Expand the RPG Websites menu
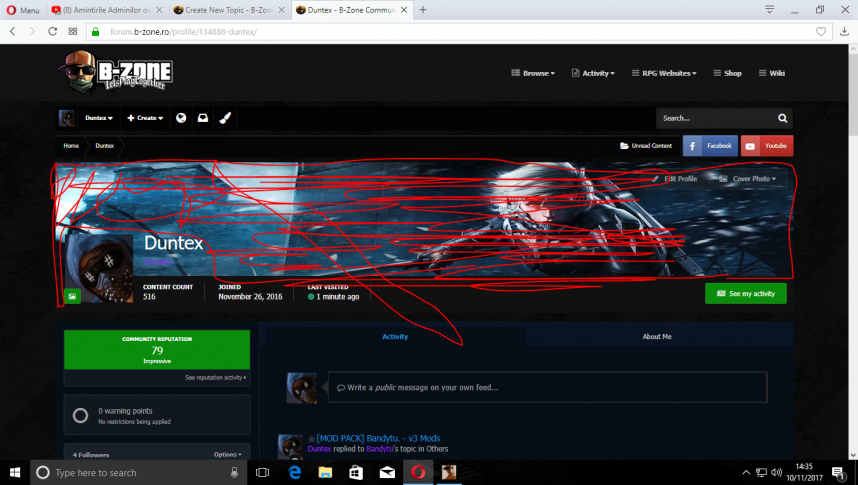The height and width of the screenshot is (485, 858). [664, 73]
